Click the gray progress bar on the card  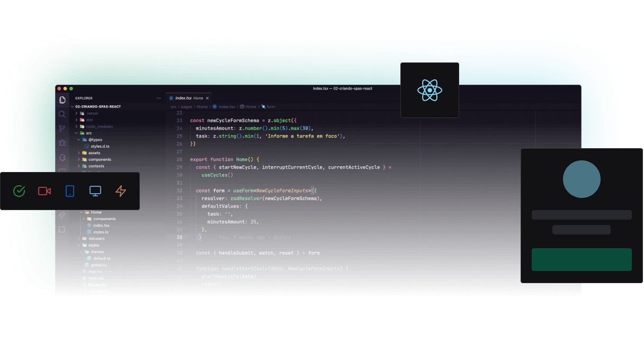pyautogui.click(x=582, y=214)
